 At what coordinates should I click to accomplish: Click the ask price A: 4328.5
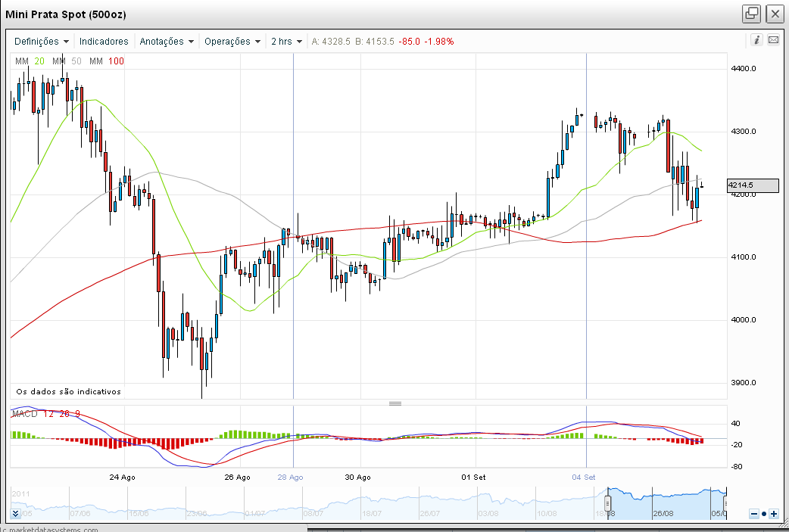pos(331,41)
